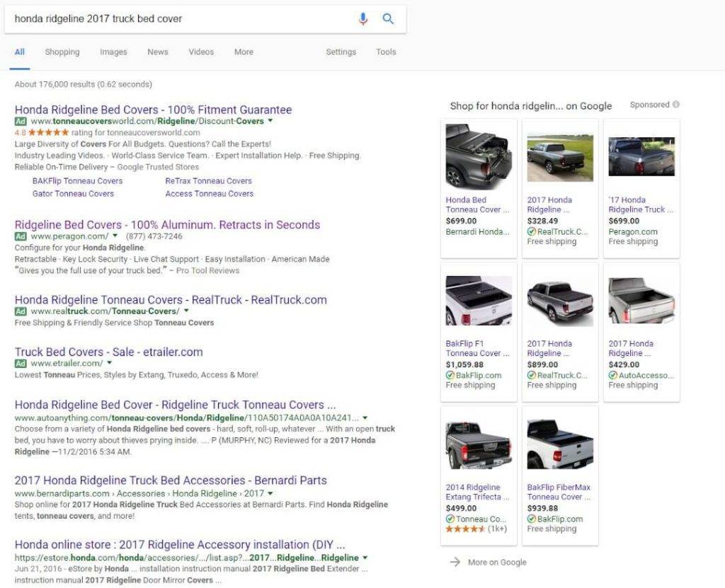Click the Extang Trifecta star rating (1k+)
The height and width of the screenshot is (588, 725).
click(x=476, y=529)
